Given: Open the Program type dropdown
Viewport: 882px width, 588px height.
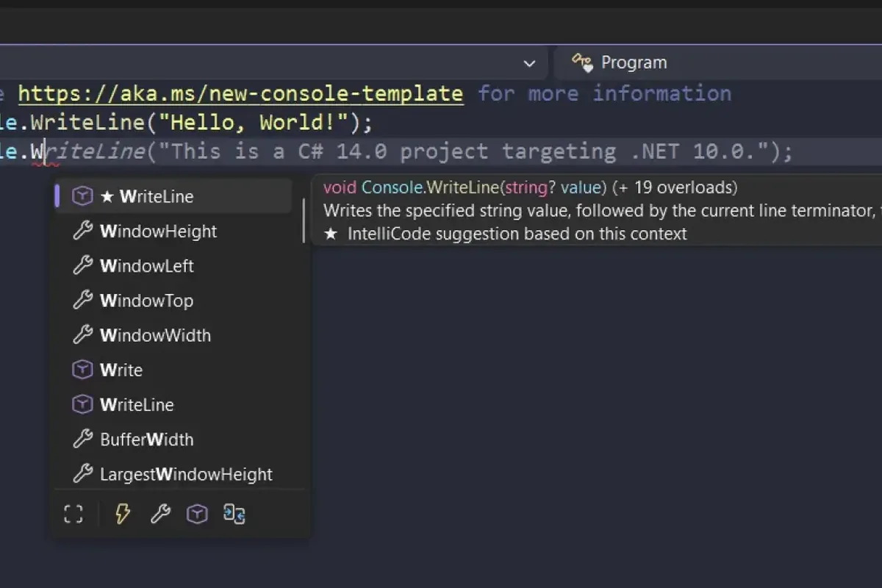Looking at the screenshot, I should pos(717,62).
